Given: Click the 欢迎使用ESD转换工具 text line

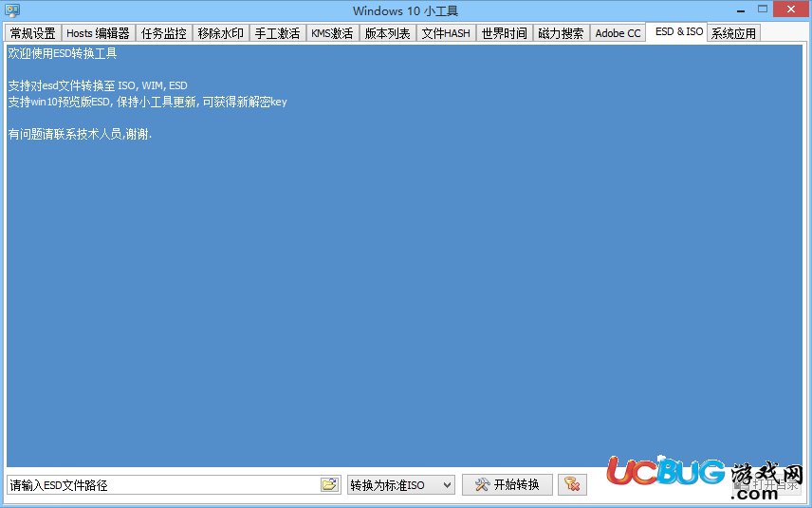Looking at the screenshot, I should tap(63, 53).
